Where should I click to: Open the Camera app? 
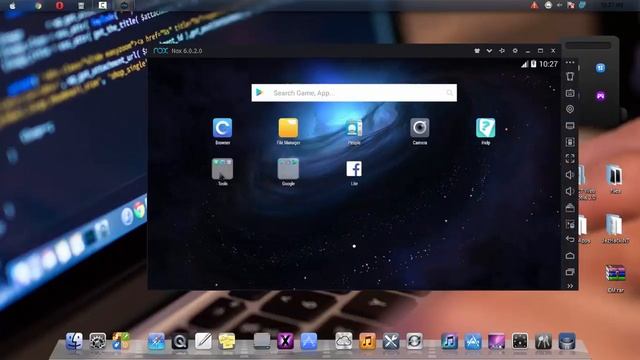tap(420, 128)
